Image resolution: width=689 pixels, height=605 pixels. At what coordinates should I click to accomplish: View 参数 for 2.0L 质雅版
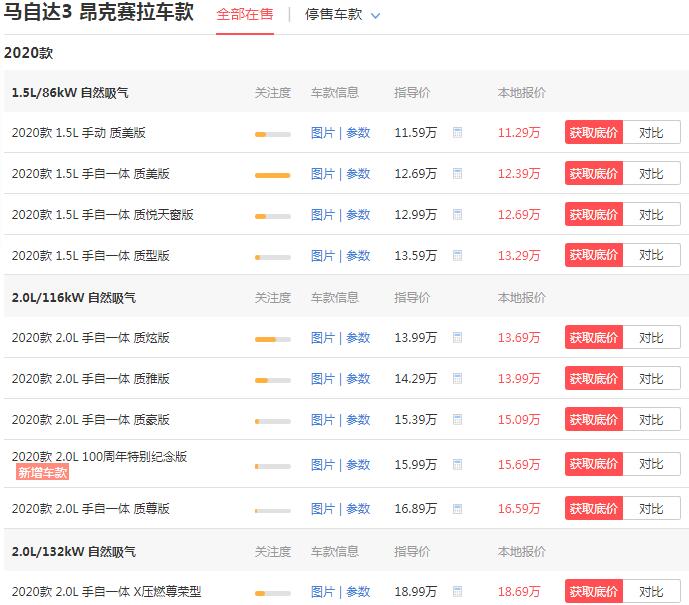coord(358,378)
